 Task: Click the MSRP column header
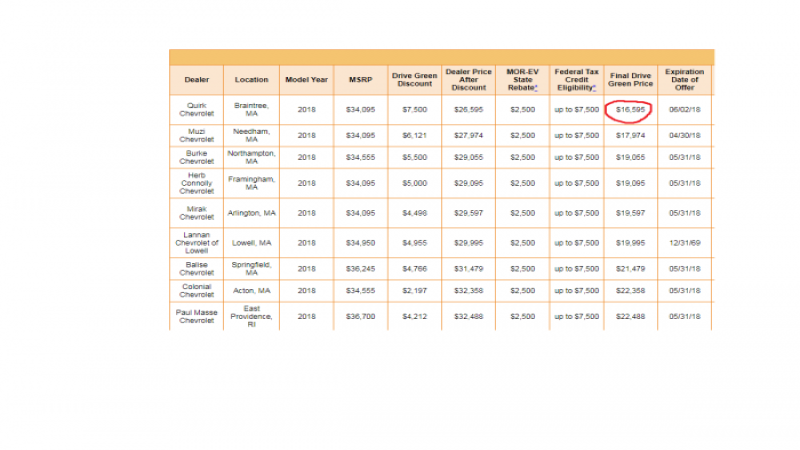[360, 80]
